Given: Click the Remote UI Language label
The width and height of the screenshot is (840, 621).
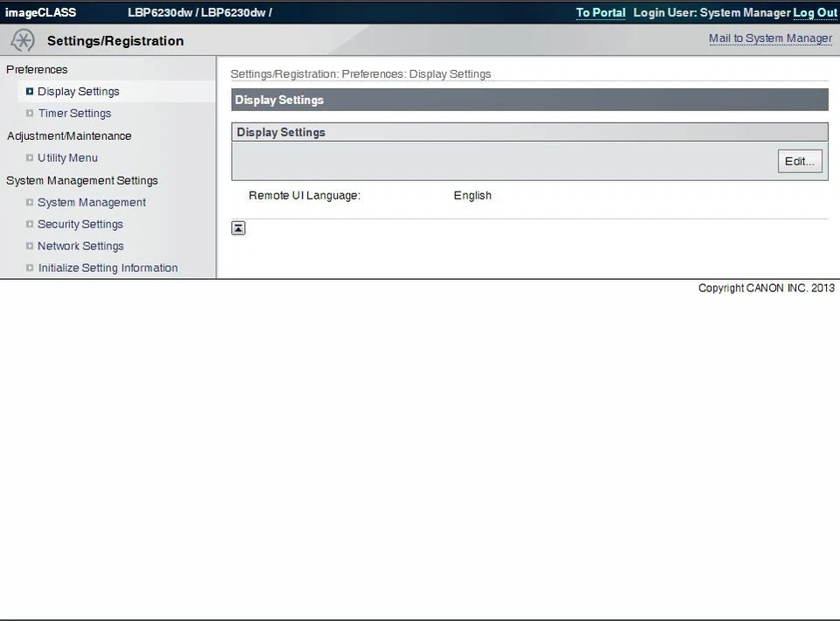Looking at the screenshot, I should 304,195.
